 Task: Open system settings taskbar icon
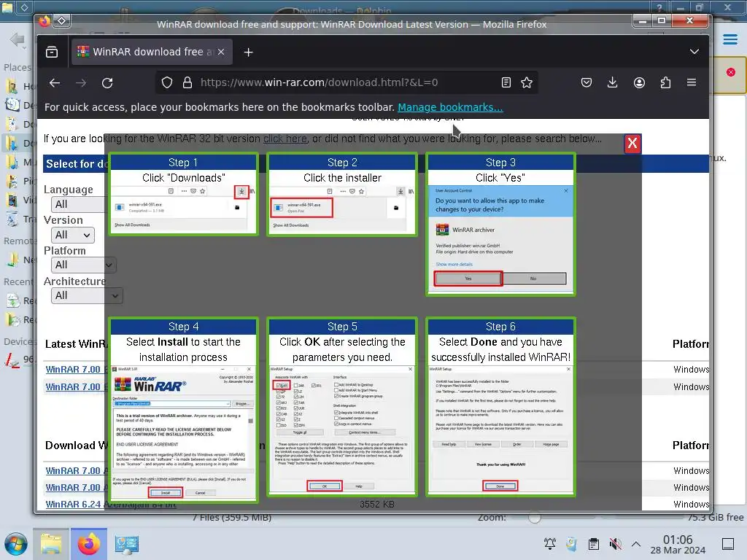pyautogui.click(x=127, y=544)
